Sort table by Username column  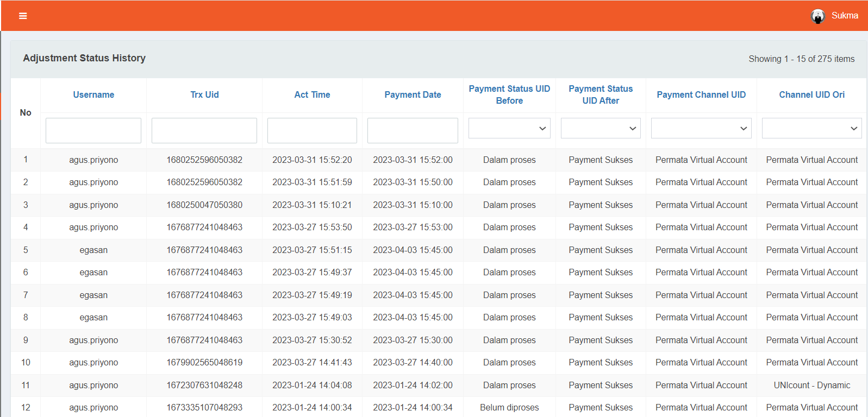click(93, 94)
